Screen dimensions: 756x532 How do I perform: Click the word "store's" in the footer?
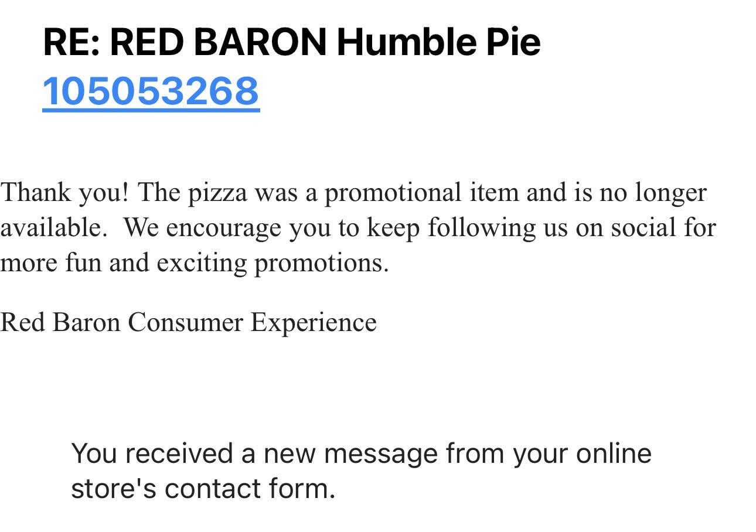click(113, 489)
